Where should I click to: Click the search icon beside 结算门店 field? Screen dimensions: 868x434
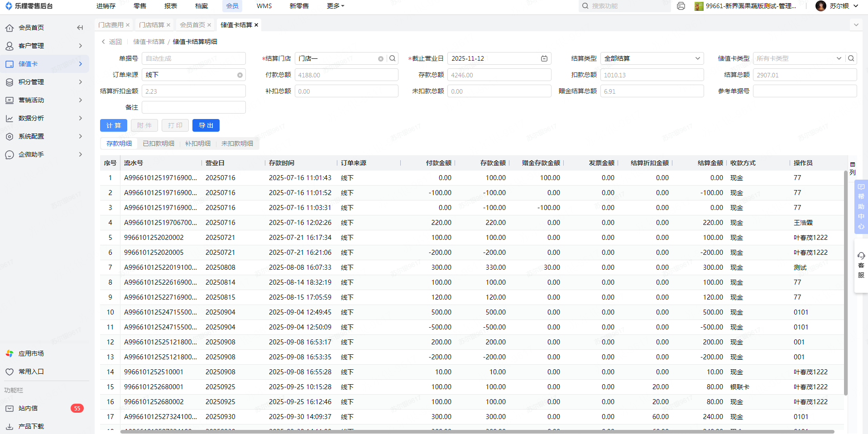pyautogui.click(x=393, y=58)
